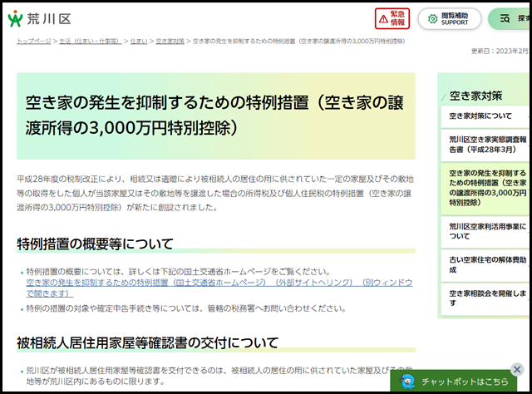
Task: Open 空き家相談会を開催します sidebar item
Action: point(485,298)
